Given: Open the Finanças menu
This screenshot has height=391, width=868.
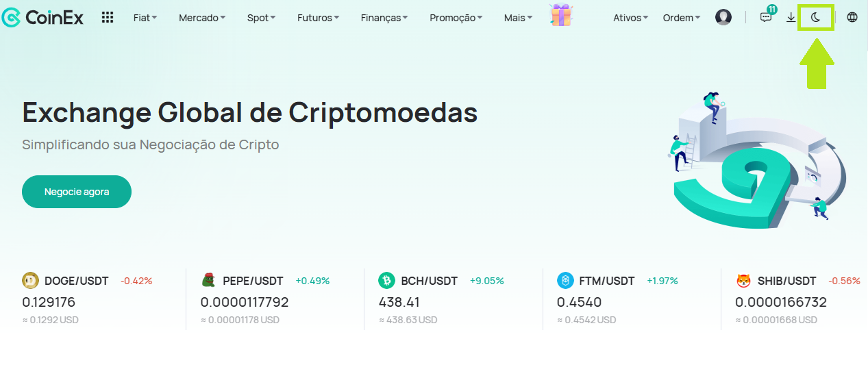Looking at the screenshot, I should pyautogui.click(x=384, y=18).
